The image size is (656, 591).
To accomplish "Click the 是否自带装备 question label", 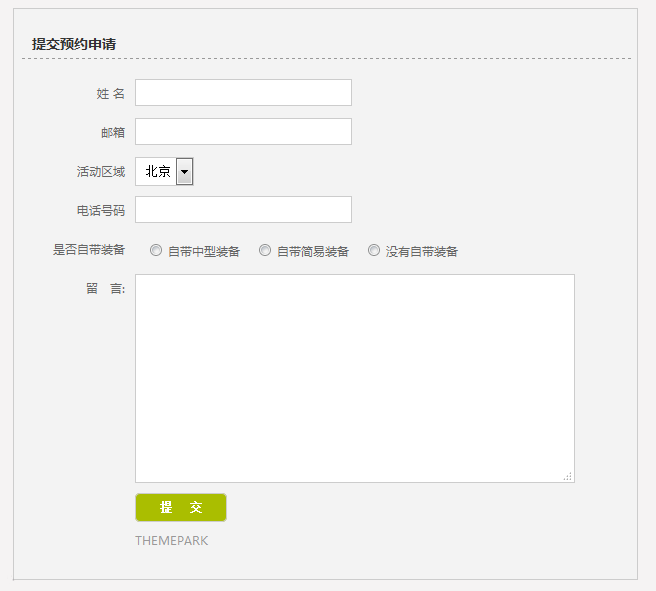I will 89,250.
